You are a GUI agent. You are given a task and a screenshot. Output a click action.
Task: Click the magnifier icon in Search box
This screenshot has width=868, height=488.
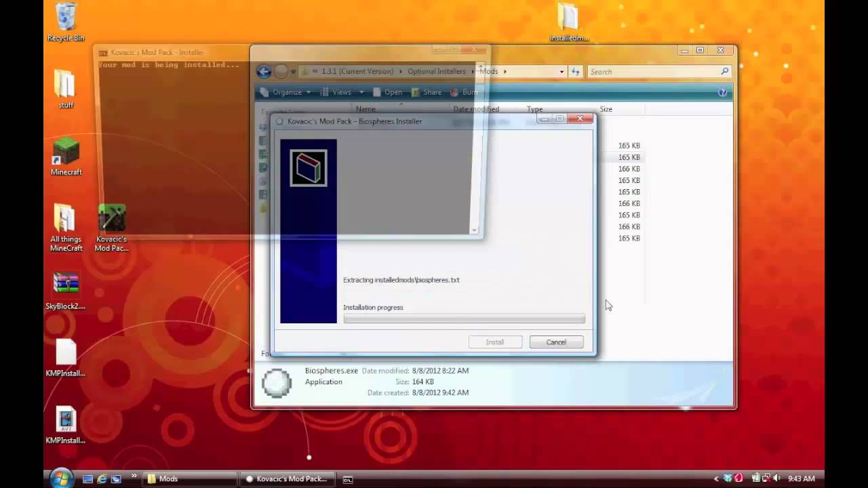pos(724,71)
